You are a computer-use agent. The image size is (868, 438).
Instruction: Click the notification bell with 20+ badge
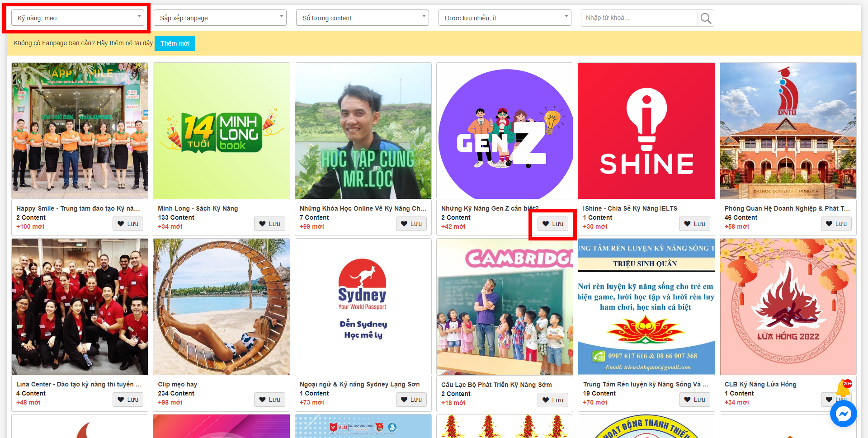(x=843, y=388)
